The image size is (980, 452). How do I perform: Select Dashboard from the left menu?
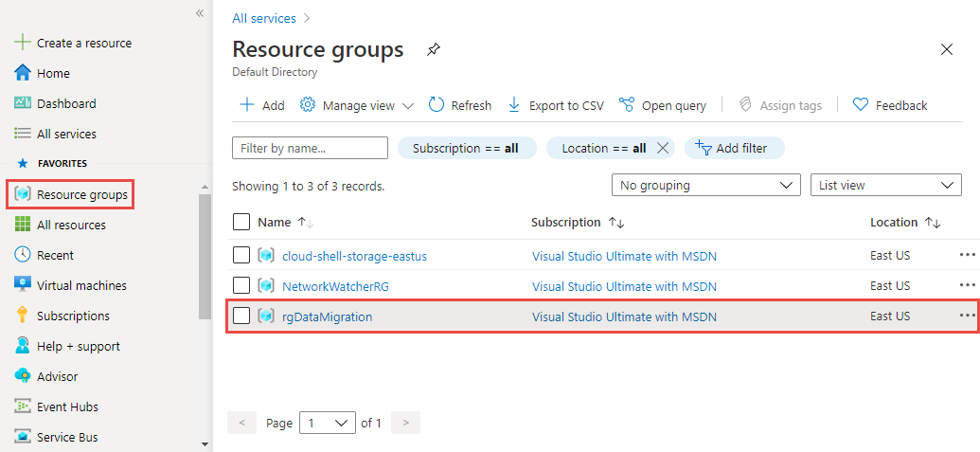tap(66, 103)
